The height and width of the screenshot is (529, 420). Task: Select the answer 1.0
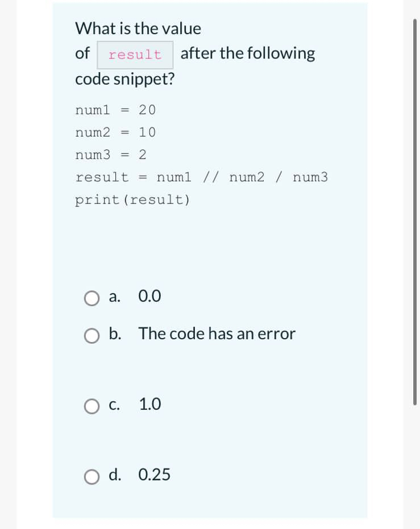tap(150, 405)
